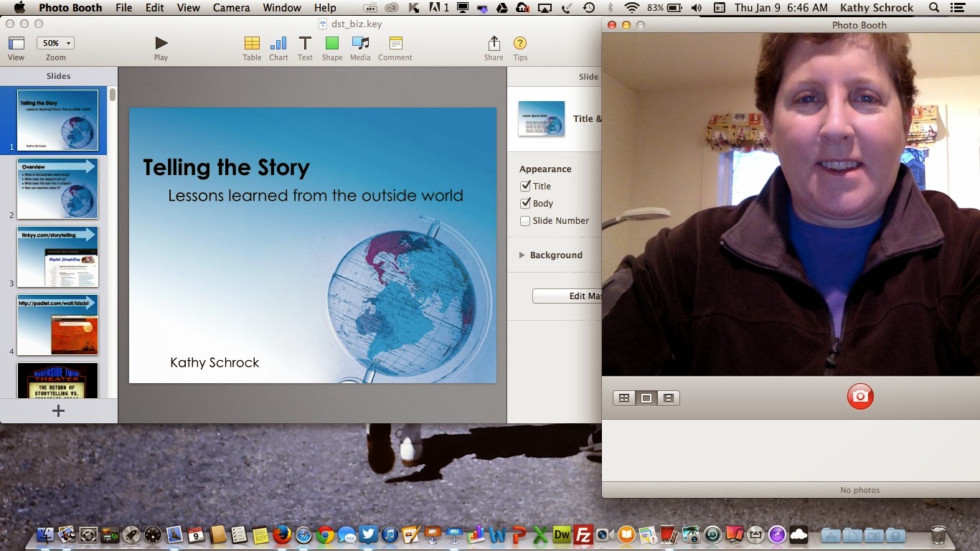Image resolution: width=980 pixels, height=551 pixels.
Task: Select slide 3 thumbnail in the slide navigator
Action: coord(57,257)
